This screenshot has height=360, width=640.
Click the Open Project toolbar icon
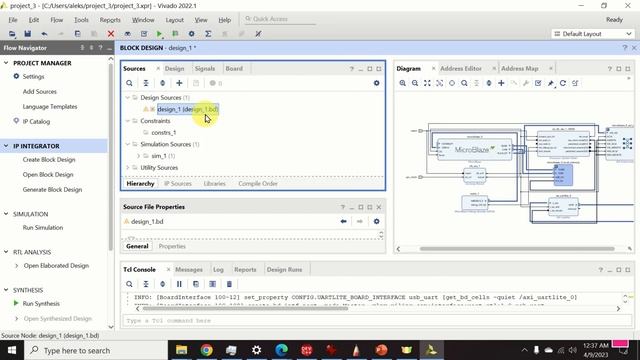click(12, 34)
